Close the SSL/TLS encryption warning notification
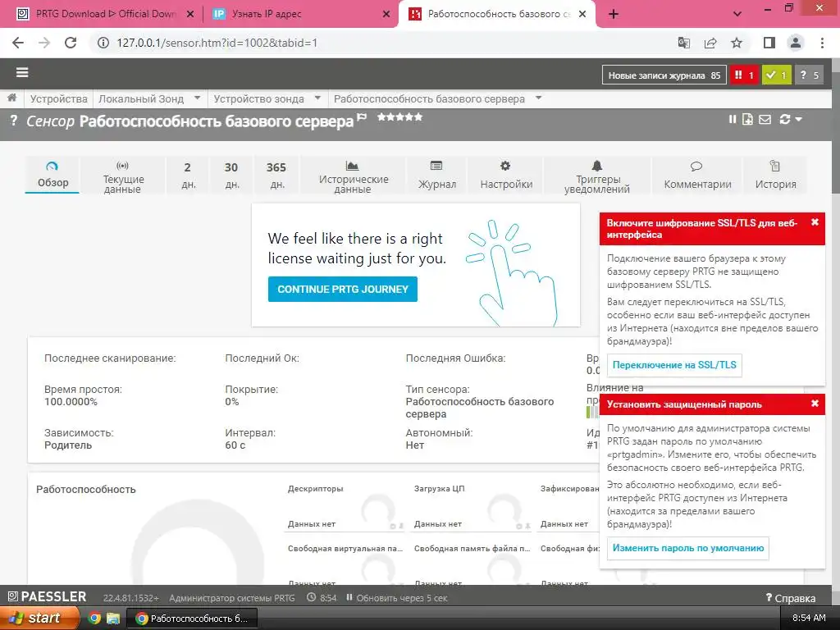The height and width of the screenshot is (630, 840). click(x=815, y=221)
